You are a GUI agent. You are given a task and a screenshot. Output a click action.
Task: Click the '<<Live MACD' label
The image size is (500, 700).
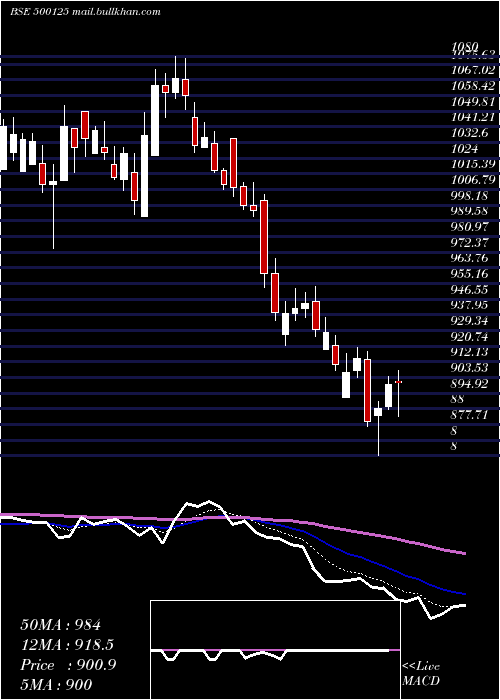421,674
